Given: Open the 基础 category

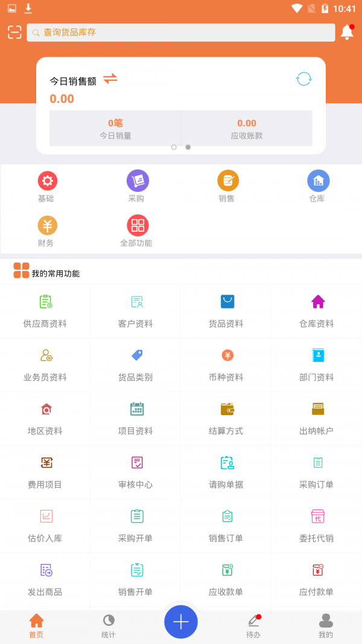Looking at the screenshot, I should click(47, 186).
